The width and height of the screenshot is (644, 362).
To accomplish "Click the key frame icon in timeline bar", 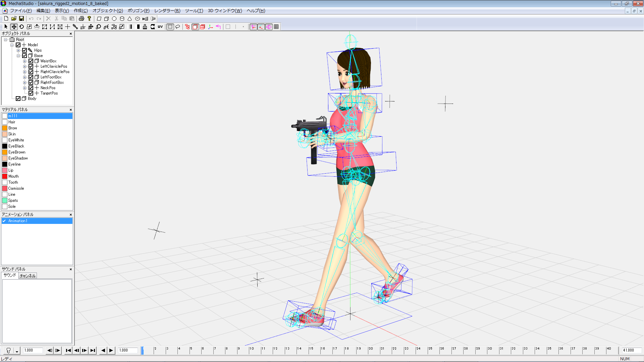I will (x=9, y=350).
